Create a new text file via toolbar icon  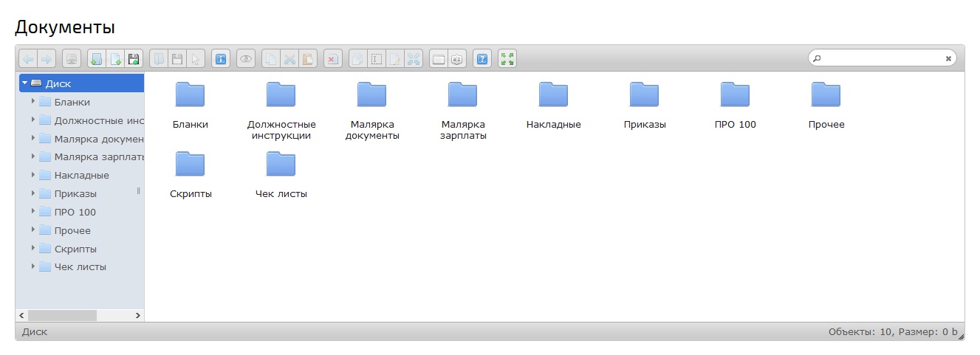114,58
